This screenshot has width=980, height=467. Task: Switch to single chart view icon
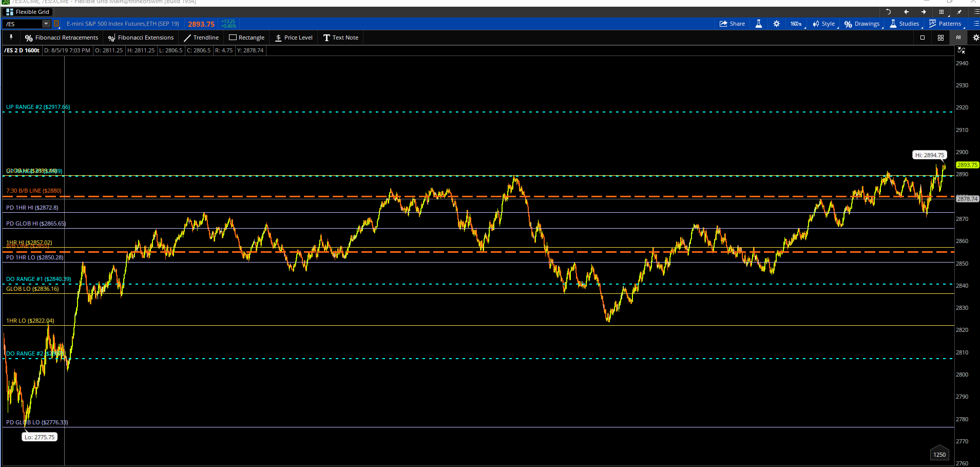(x=923, y=38)
